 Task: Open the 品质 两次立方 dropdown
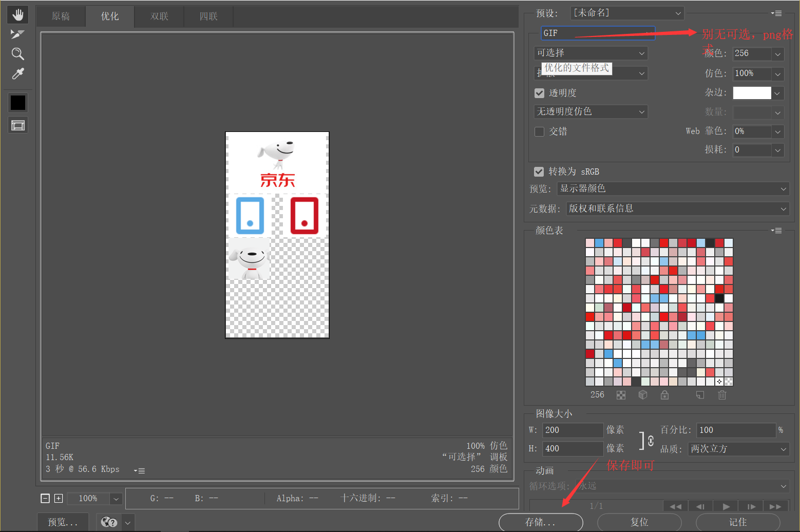(738, 449)
